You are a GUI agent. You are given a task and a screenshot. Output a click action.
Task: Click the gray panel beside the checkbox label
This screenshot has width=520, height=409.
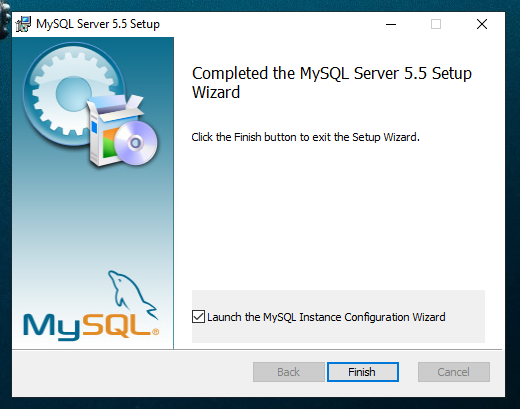coord(465,316)
